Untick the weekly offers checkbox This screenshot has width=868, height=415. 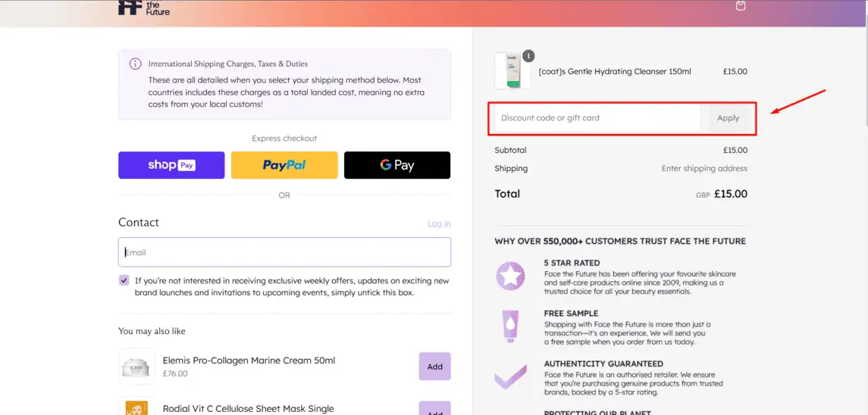coord(124,280)
